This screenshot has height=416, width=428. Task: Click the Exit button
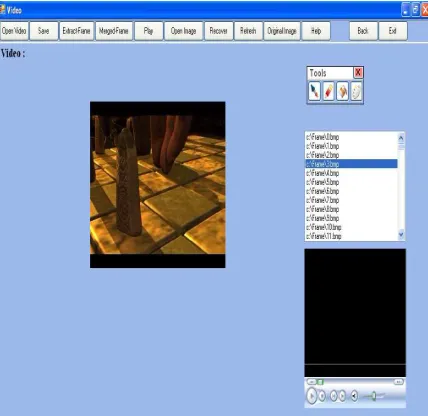point(393,31)
